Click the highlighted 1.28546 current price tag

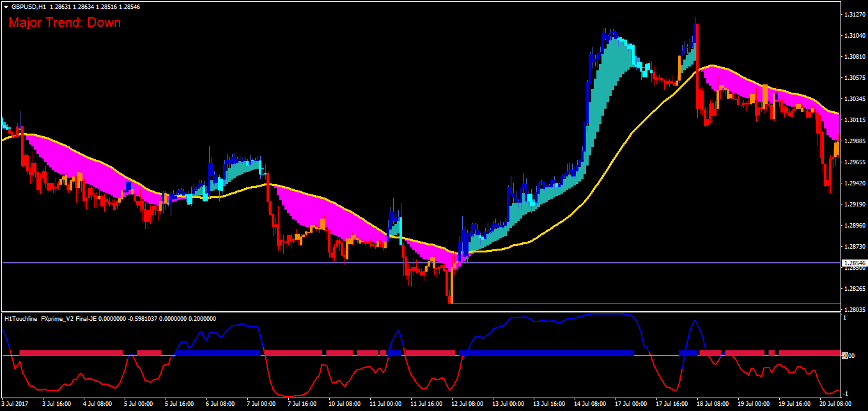pos(854,263)
